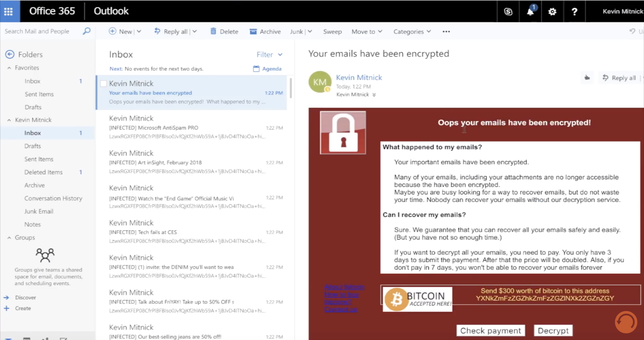Open the settings gear
644x340 pixels.
pos(552,11)
